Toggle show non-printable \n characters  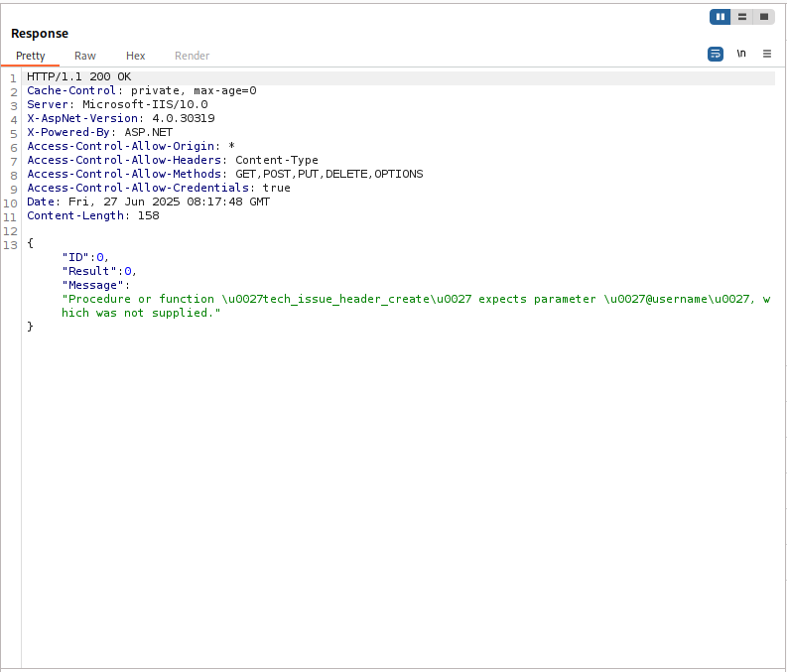click(x=741, y=54)
